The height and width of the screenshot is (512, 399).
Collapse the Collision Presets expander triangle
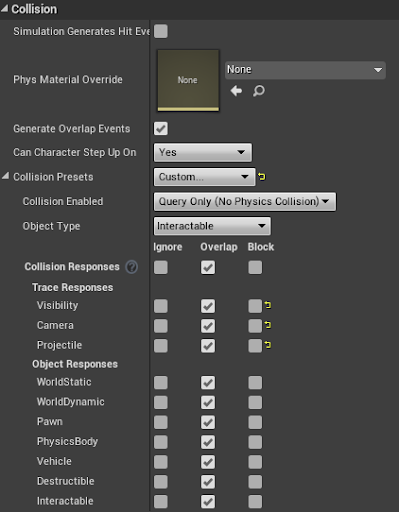tap(5, 176)
